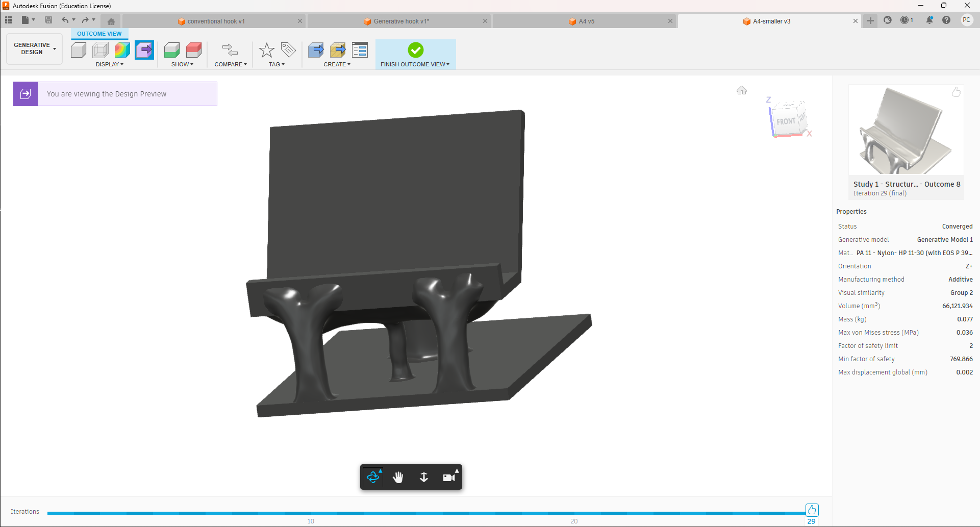Toggle obstacle geometry red cube icon

tap(194, 50)
